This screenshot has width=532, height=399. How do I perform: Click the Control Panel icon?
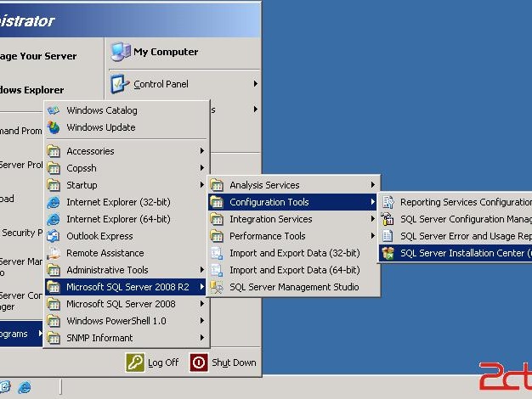tap(120, 84)
